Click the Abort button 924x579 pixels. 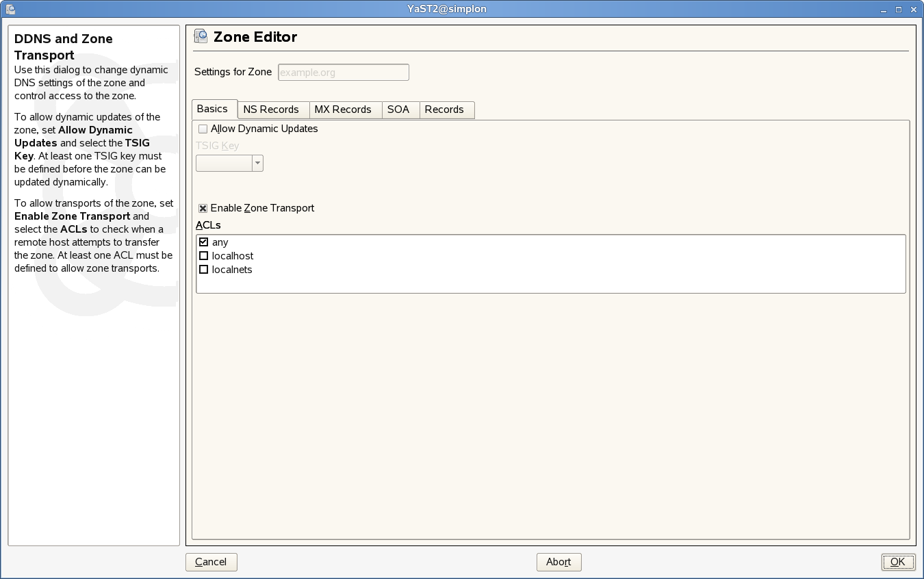click(x=559, y=562)
